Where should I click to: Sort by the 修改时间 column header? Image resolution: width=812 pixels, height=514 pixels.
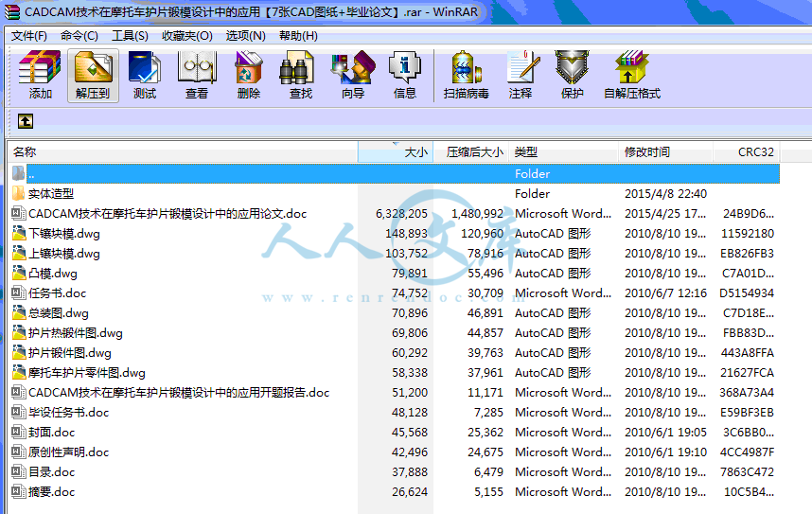click(x=665, y=151)
